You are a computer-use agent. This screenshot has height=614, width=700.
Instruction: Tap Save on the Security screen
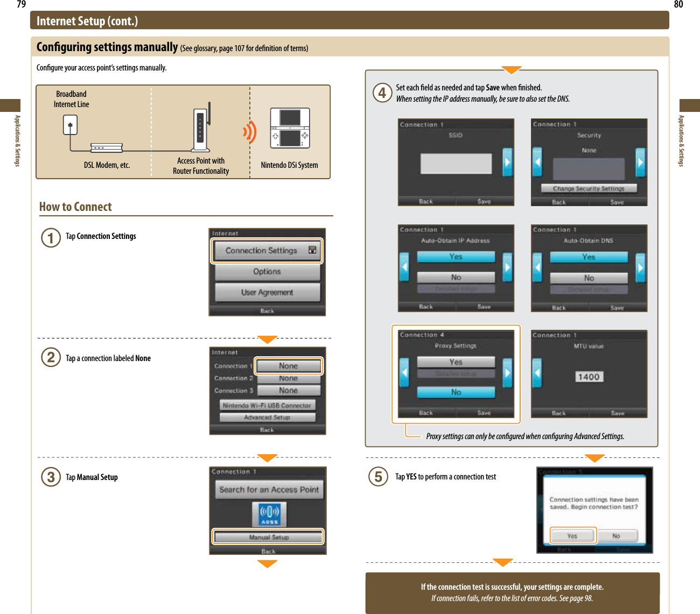point(618,202)
